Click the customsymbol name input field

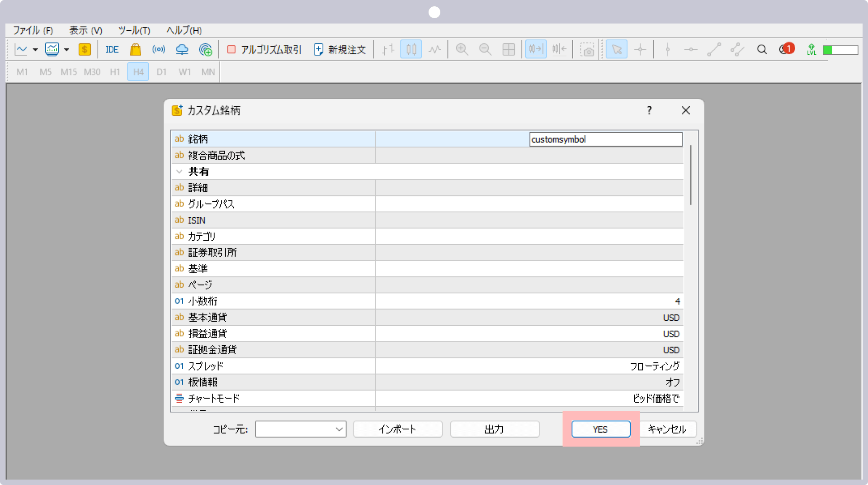(x=606, y=139)
